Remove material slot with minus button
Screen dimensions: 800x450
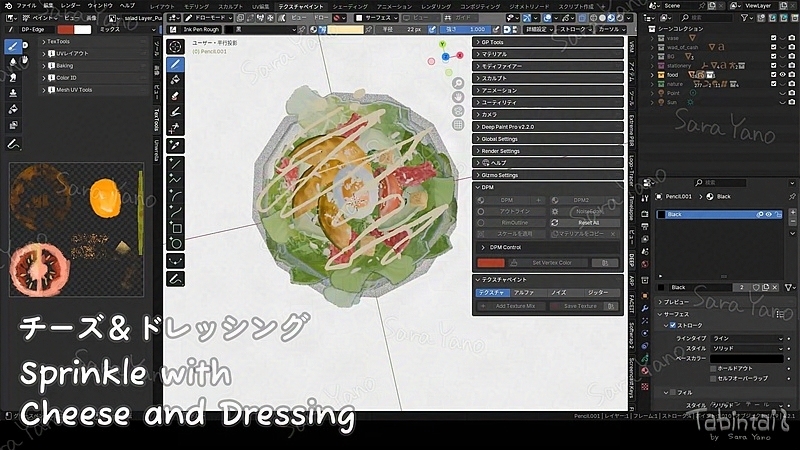(793, 221)
